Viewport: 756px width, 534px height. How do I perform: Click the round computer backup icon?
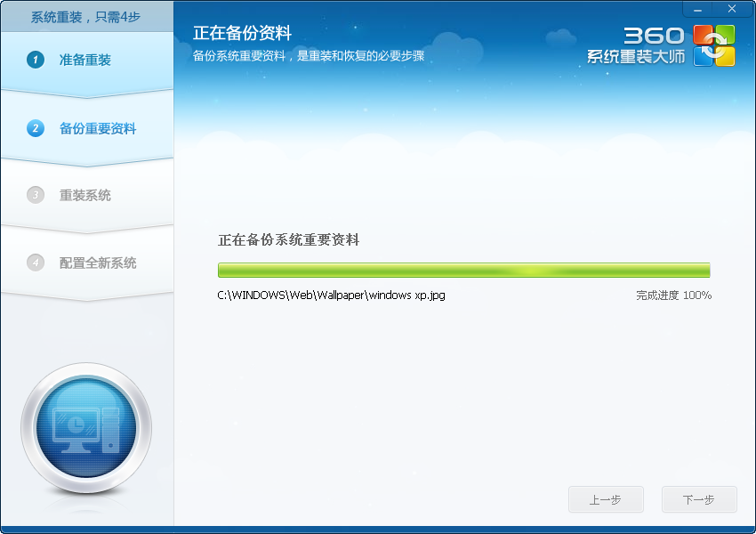(x=86, y=428)
